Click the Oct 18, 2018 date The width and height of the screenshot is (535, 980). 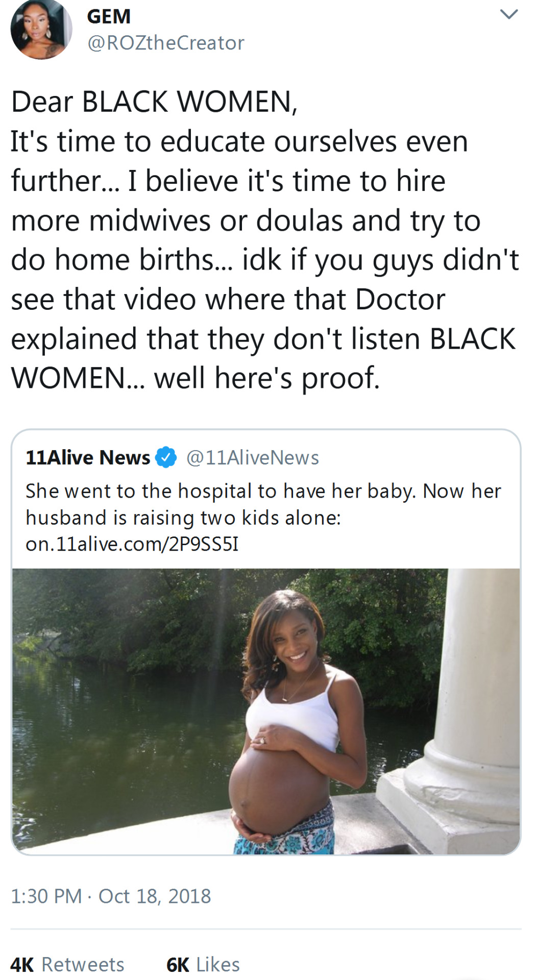155,896
